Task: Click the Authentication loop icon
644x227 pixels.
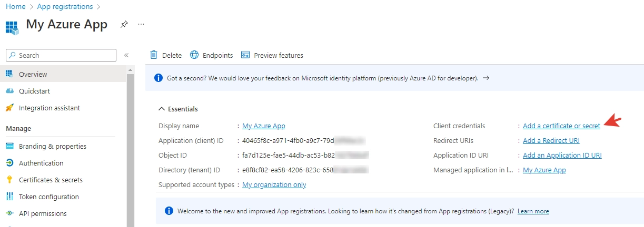Action: point(9,163)
